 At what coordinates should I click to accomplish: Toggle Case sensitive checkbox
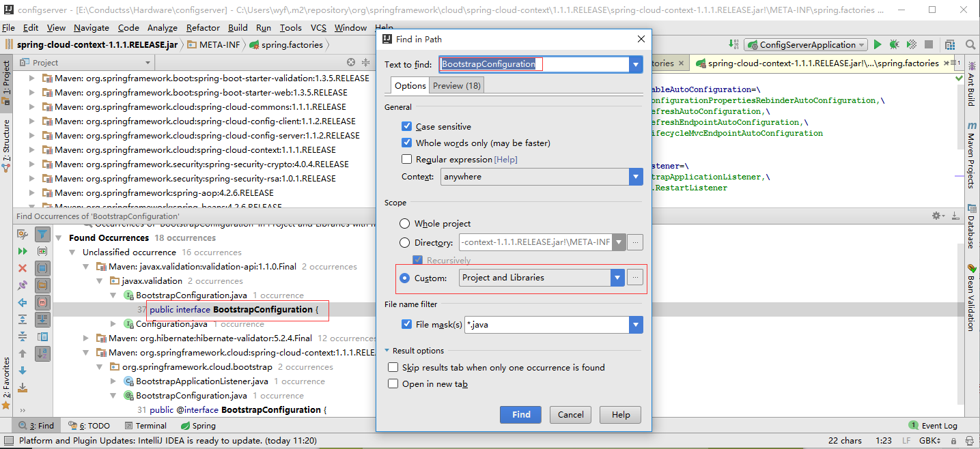407,126
